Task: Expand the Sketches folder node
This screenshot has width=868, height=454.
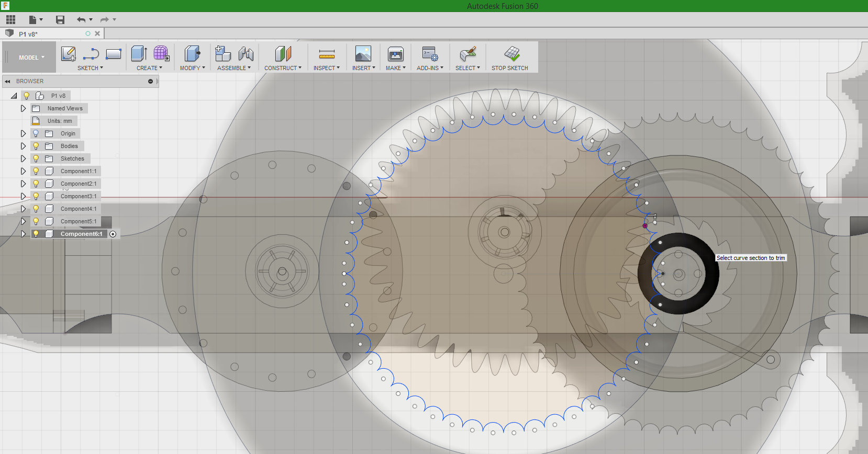Action: [23, 158]
